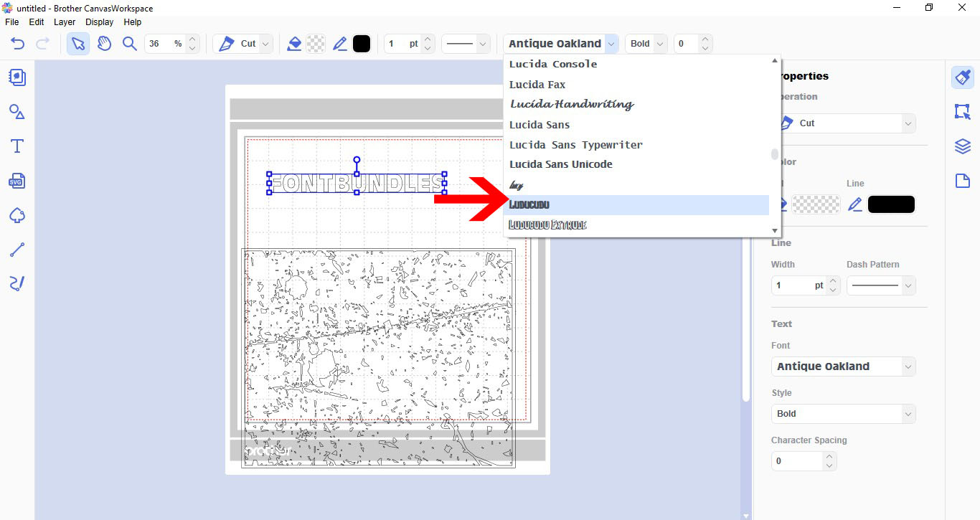The height and width of the screenshot is (520, 980).
Task: Open the Artboard page settings panel
Action: (x=962, y=180)
